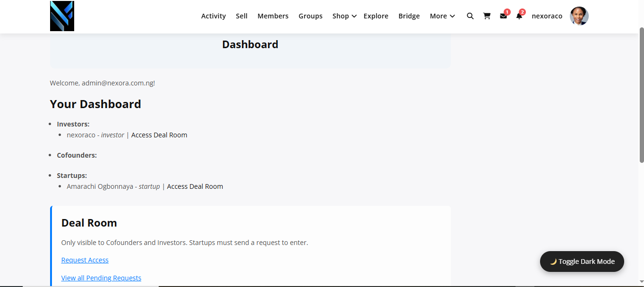Navigate to Groups in navbar
Image resolution: width=644 pixels, height=287 pixels.
pyautogui.click(x=310, y=16)
